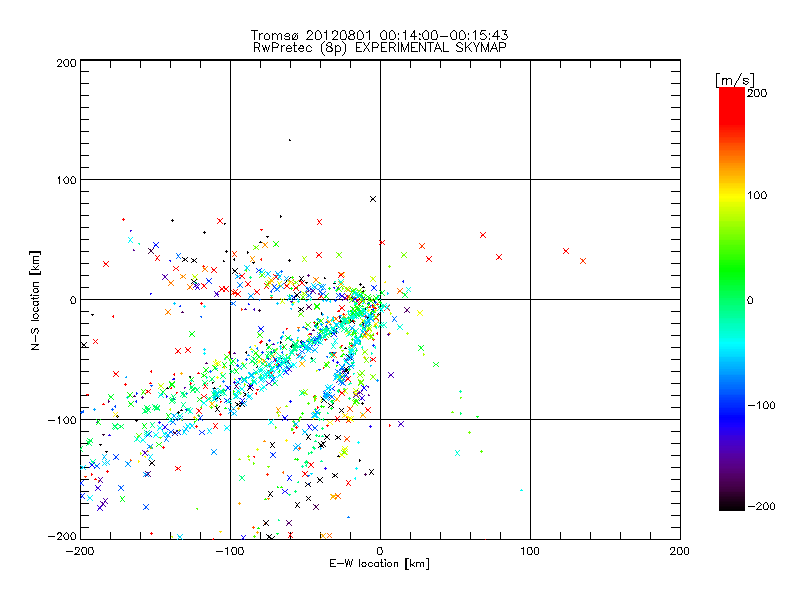The height and width of the screenshot is (600, 800).
Task: Click the y-axis tick label '-100'
Action: [62, 420]
